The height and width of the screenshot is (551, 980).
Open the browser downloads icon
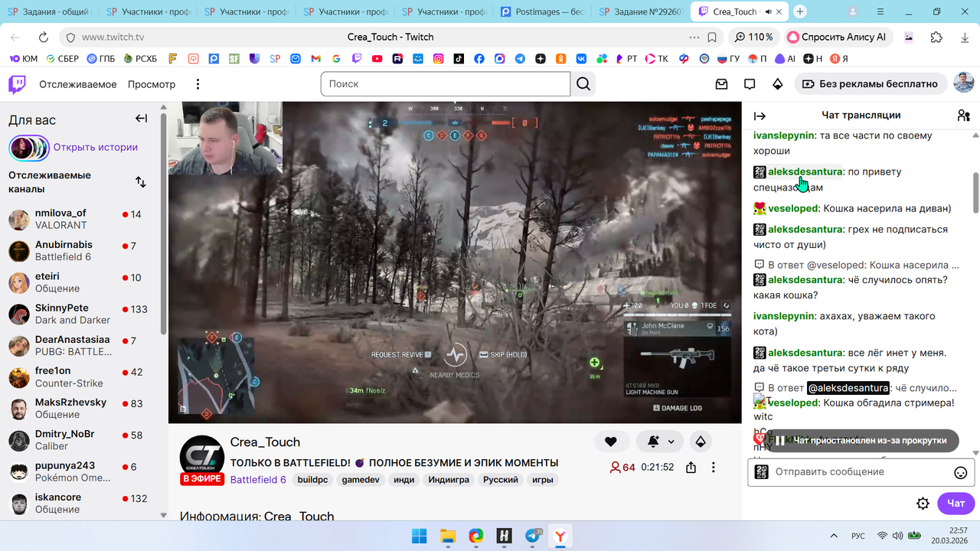[x=963, y=37]
